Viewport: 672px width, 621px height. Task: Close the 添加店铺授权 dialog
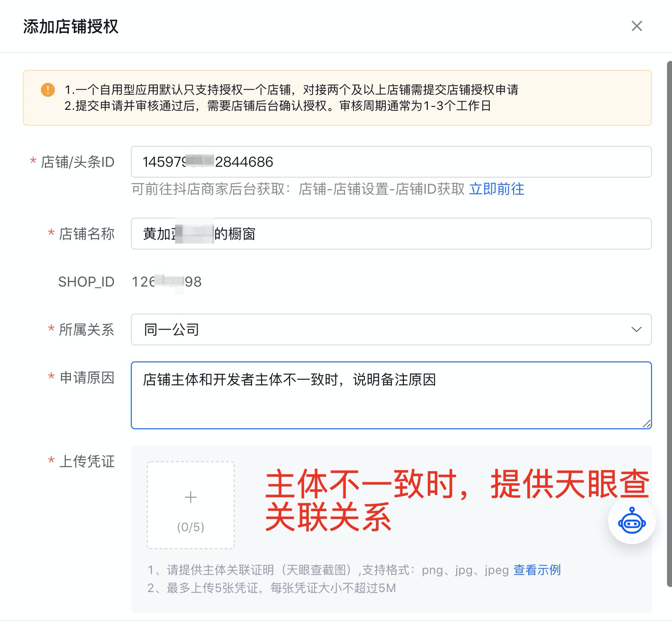637,26
